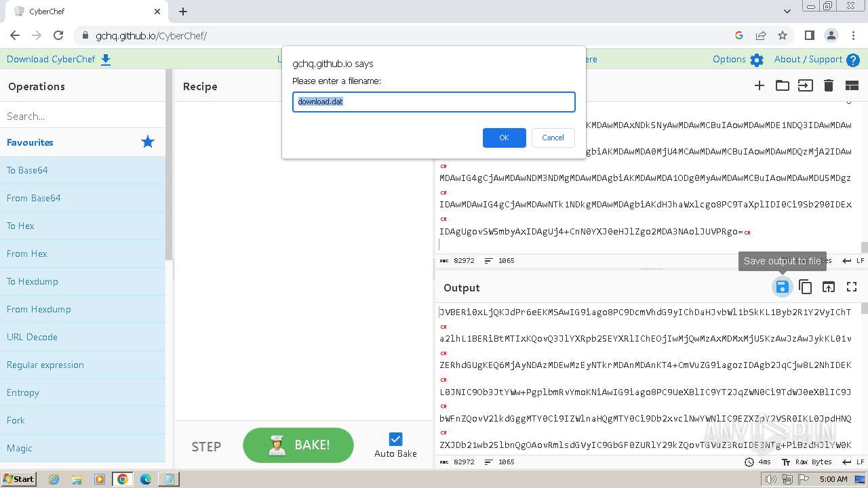Open Options gear icon
This screenshot has height=488, width=868.
757,60
